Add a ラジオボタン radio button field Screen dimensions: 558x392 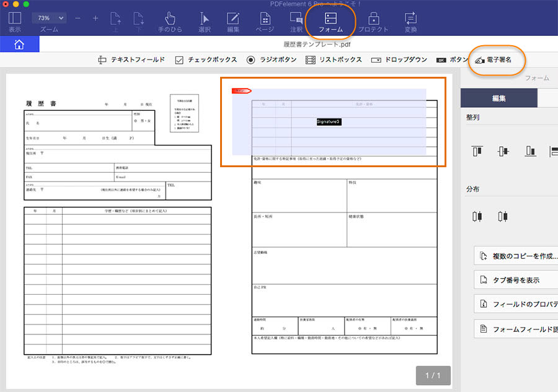pos(272,59)
